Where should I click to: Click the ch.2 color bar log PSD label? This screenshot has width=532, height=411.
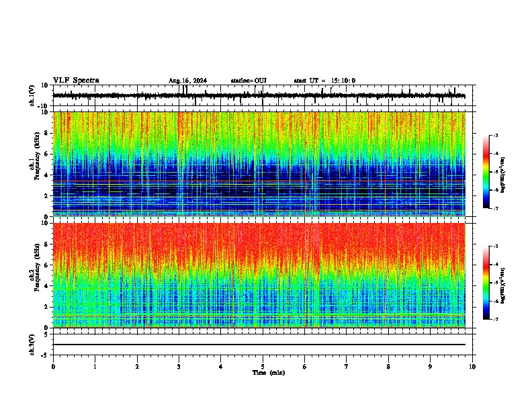(x=502, y=285)
